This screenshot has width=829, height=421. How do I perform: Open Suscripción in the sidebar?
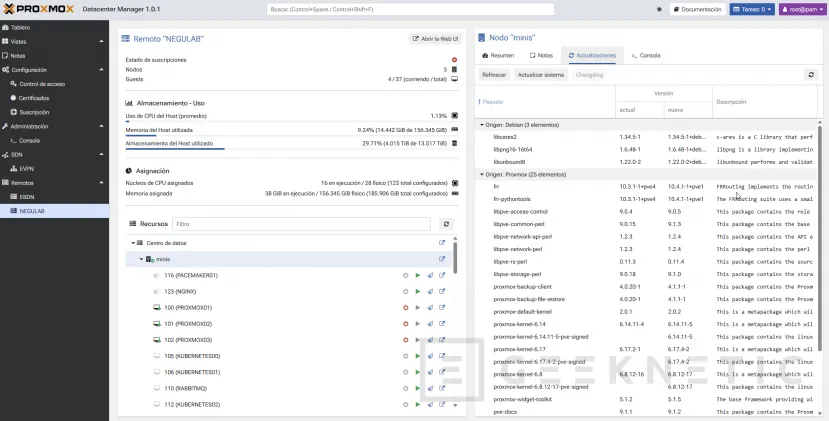pos(54,112)
